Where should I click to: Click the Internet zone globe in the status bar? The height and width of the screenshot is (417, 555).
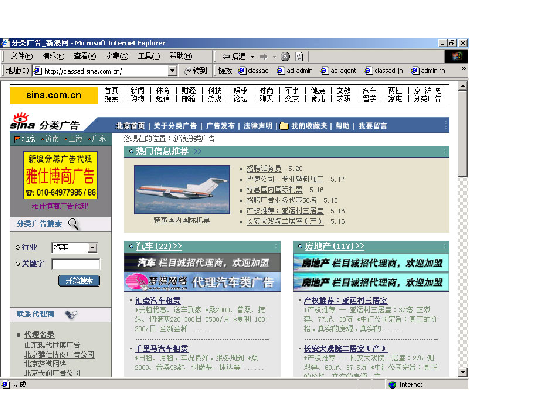392,384
